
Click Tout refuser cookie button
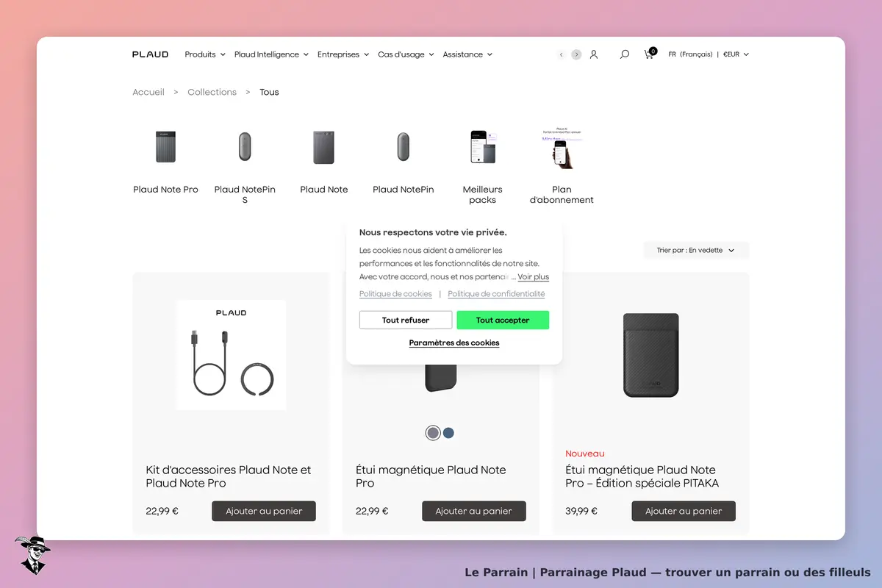click(405, 320)
